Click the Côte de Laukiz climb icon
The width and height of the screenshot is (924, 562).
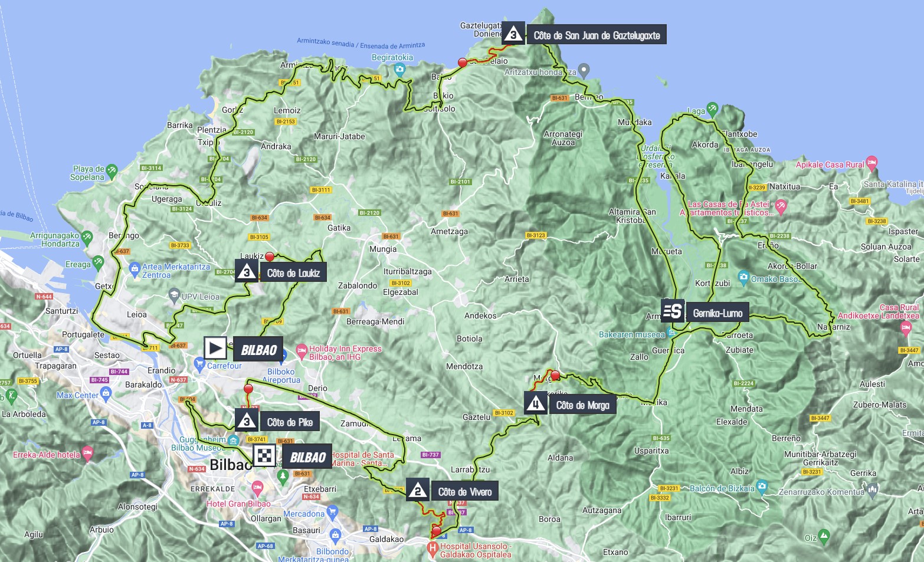pos(246,272)
